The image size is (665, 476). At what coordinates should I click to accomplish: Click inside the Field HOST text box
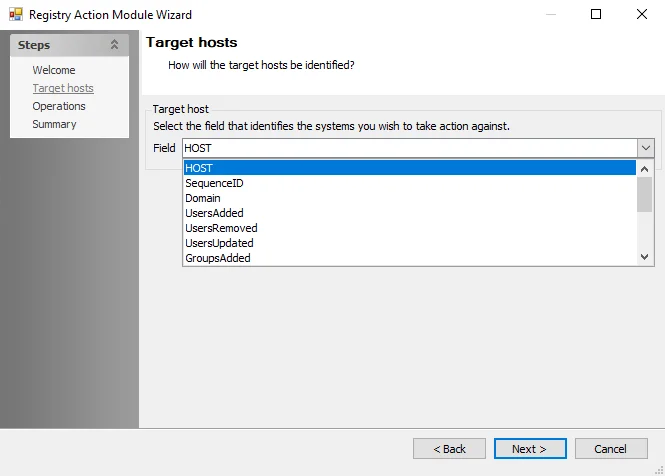click(410, 148)
